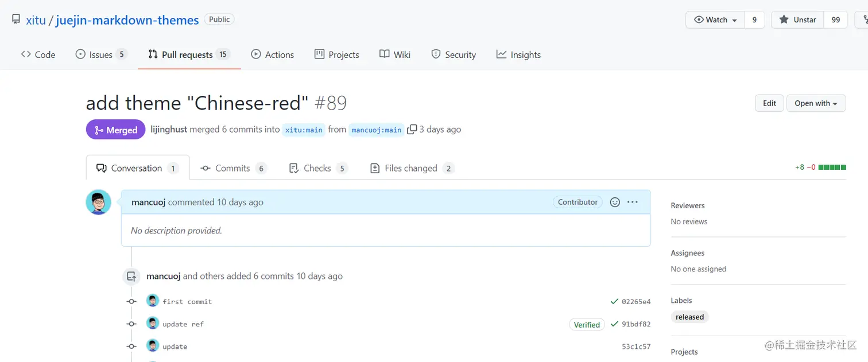Open the comment options three-dot menu

[633, 202]
